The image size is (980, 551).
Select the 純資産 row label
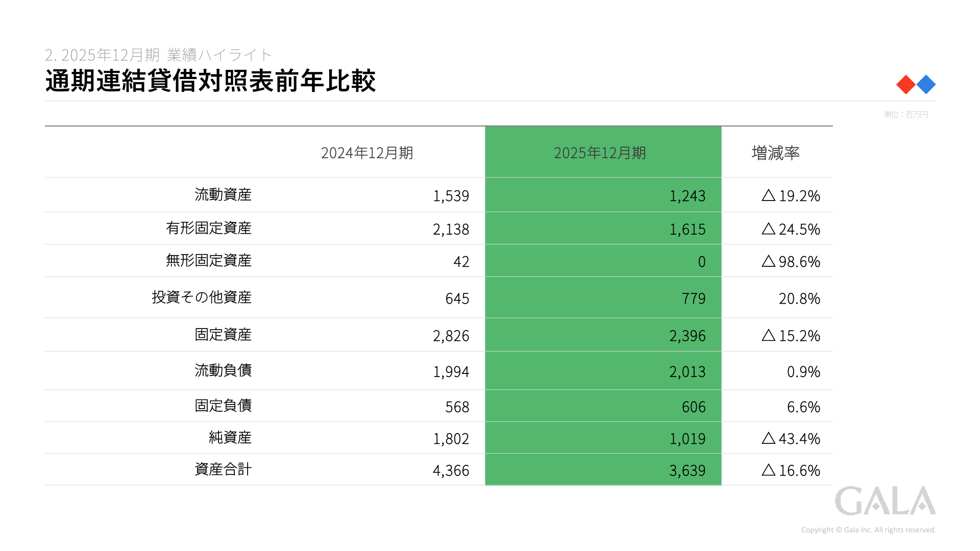pyautogui.click(x=230, y=437)
